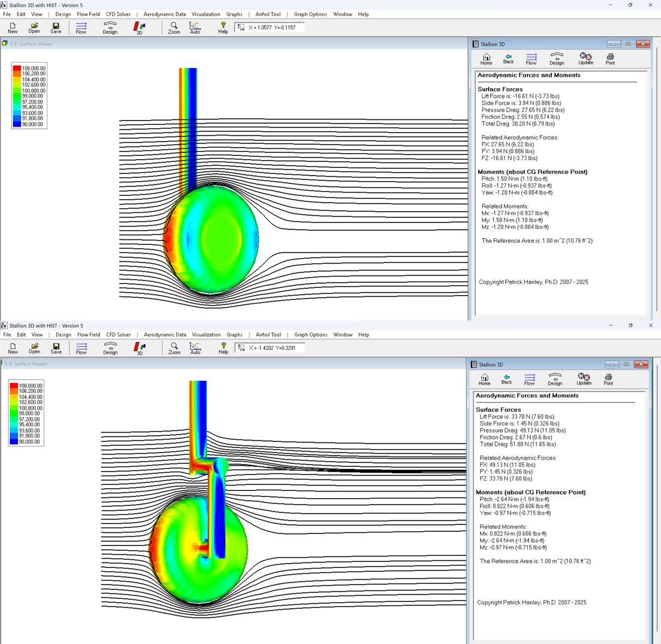Image resolution: width=661 pixels, height=644 pixels.
Task: Click the Open folder icon in the bottom window toolbar
Action: coord(34,348)
